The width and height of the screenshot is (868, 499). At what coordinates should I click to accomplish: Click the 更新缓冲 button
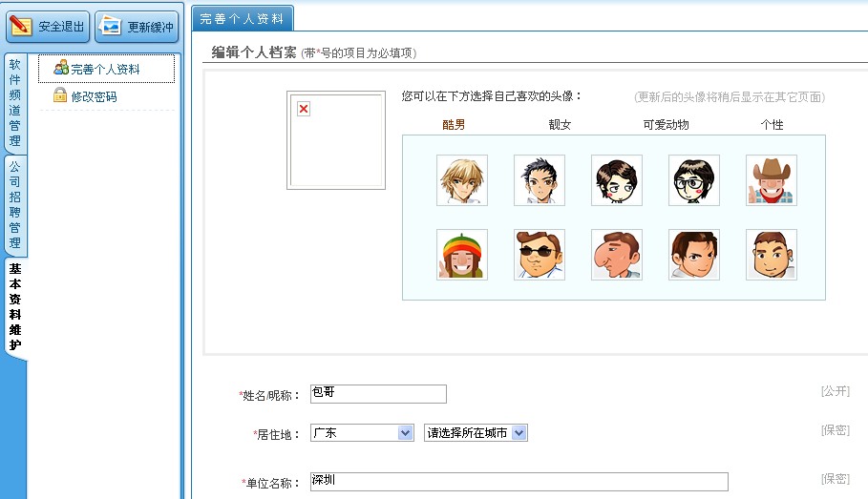point(137,27)
